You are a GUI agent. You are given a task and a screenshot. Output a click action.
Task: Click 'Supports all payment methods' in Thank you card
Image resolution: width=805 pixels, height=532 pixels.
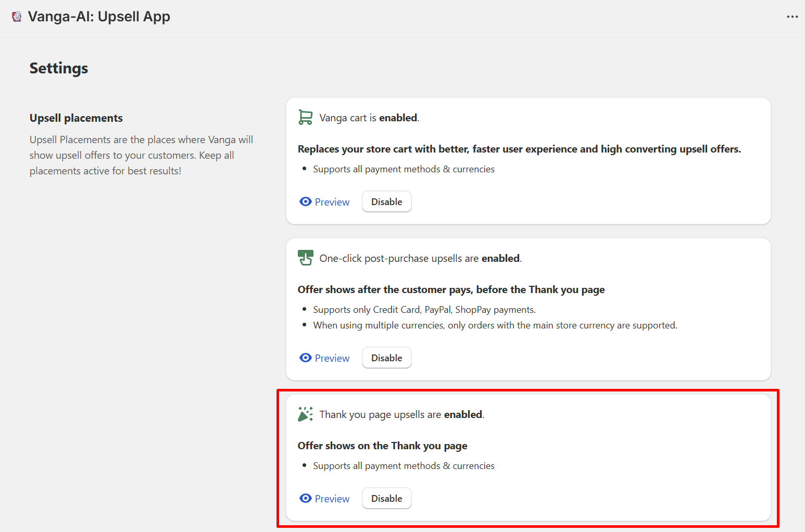[404, 466]
